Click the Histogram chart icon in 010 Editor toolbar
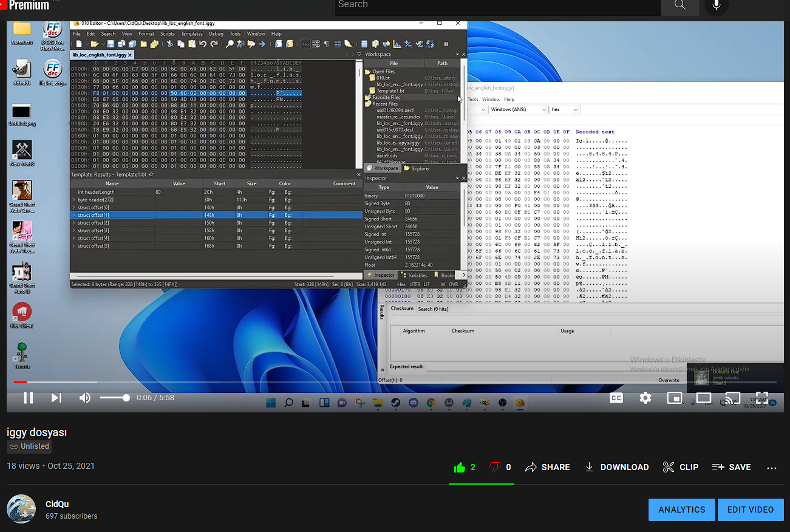Image resolution: width=790 pixels, height=532 pixels. pos(397,44)
